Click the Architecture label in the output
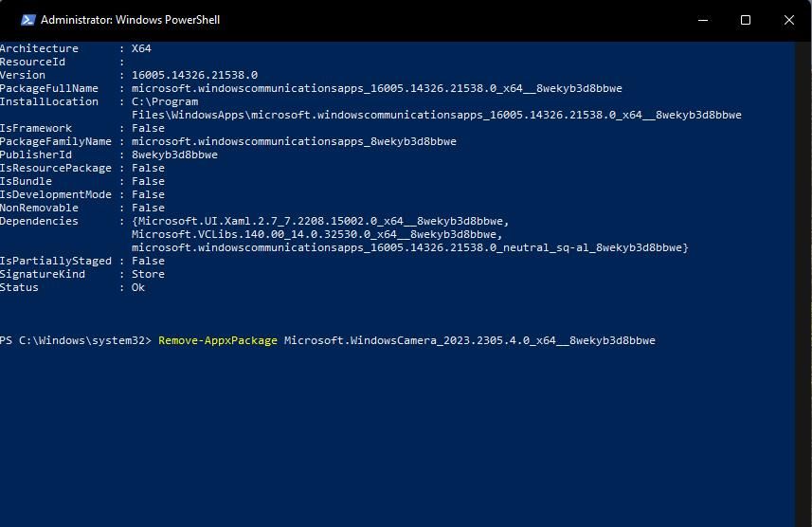 tap(39, 48)
